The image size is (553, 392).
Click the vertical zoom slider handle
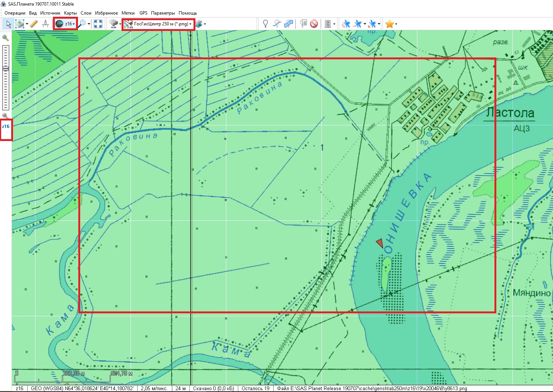[x=6, y=69]
